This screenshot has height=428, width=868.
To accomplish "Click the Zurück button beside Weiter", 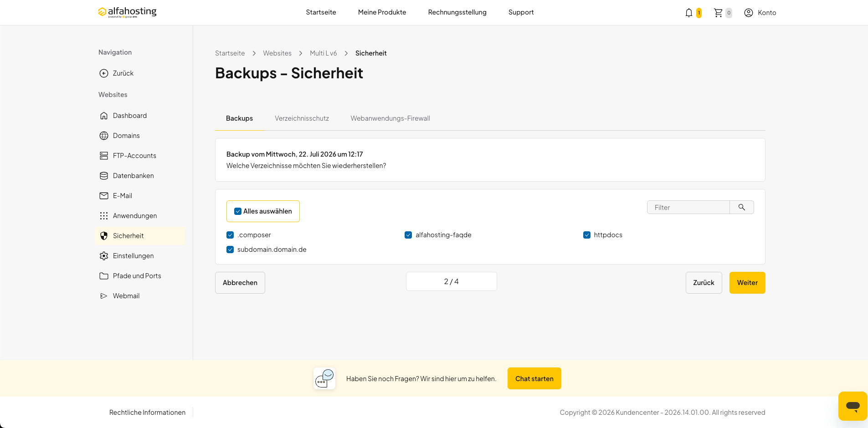I will click(704, 283).
